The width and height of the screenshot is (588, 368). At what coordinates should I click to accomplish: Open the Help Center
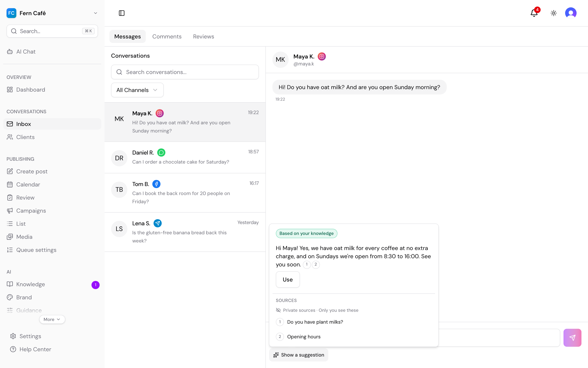(52, 349)
